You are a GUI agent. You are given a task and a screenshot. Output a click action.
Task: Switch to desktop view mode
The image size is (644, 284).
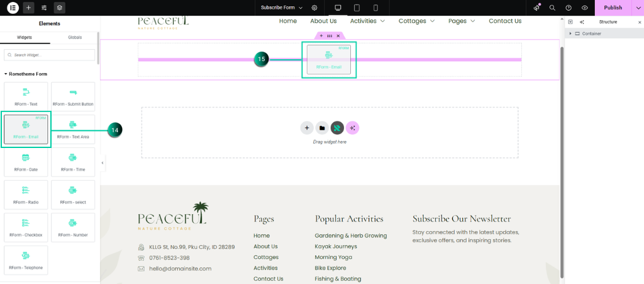click(x=338, y=8)
